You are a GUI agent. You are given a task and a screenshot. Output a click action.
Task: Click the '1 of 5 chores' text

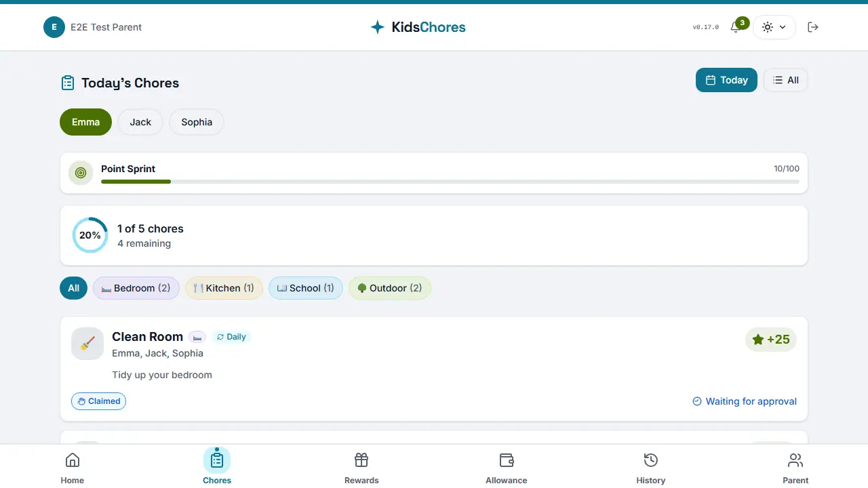[x=151, y=228]
